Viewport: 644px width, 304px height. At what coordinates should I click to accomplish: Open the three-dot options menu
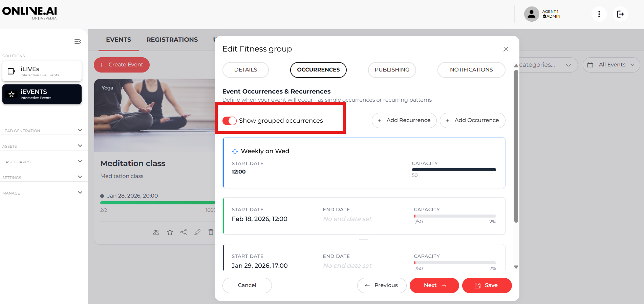tap(599, 14)
